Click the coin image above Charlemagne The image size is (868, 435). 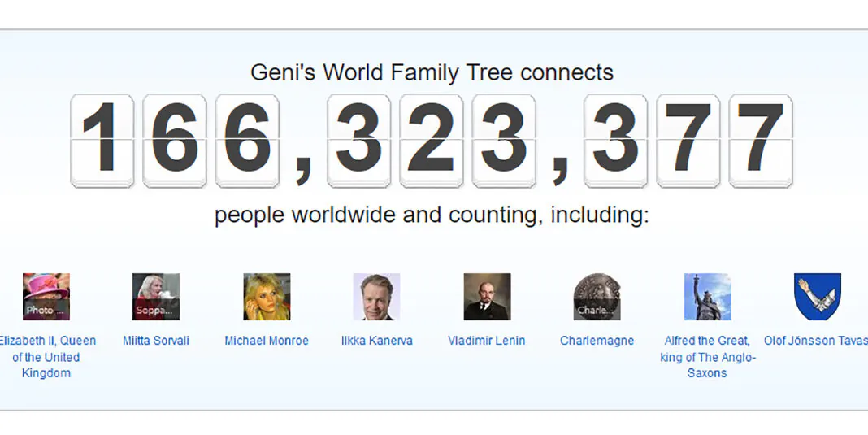coord(597,297)
